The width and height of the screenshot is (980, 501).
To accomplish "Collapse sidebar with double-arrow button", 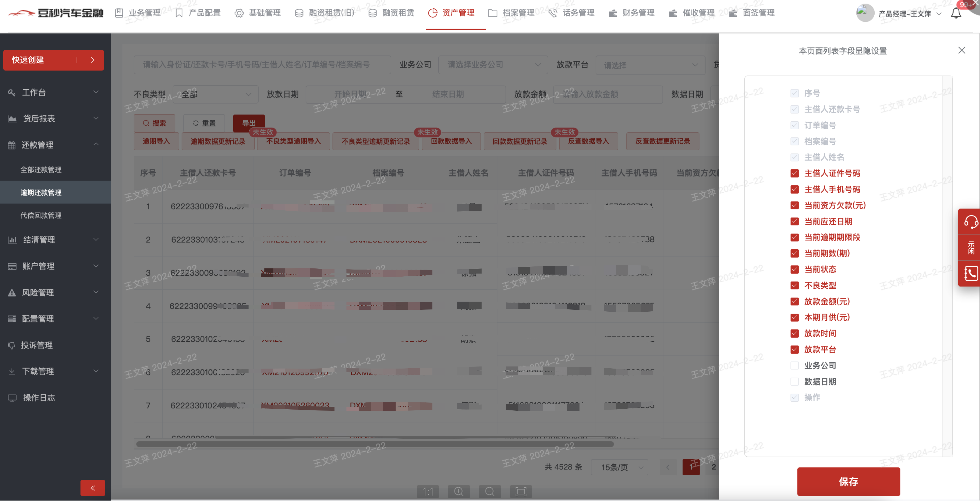I will pos(92,488).
